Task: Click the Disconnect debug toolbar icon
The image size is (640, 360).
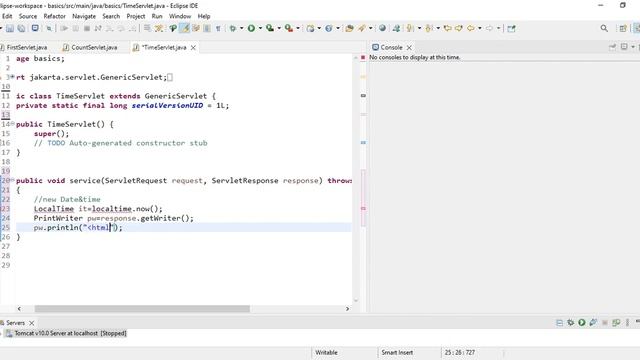Action: click(98, 28)
